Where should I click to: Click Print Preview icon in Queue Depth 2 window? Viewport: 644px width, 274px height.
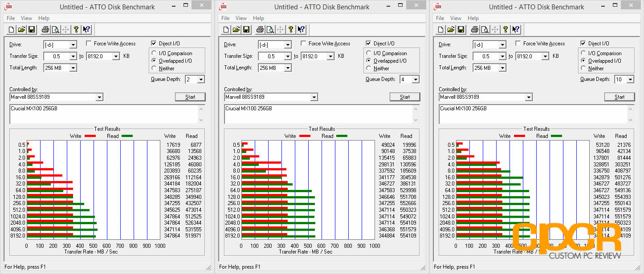[55, 30]
